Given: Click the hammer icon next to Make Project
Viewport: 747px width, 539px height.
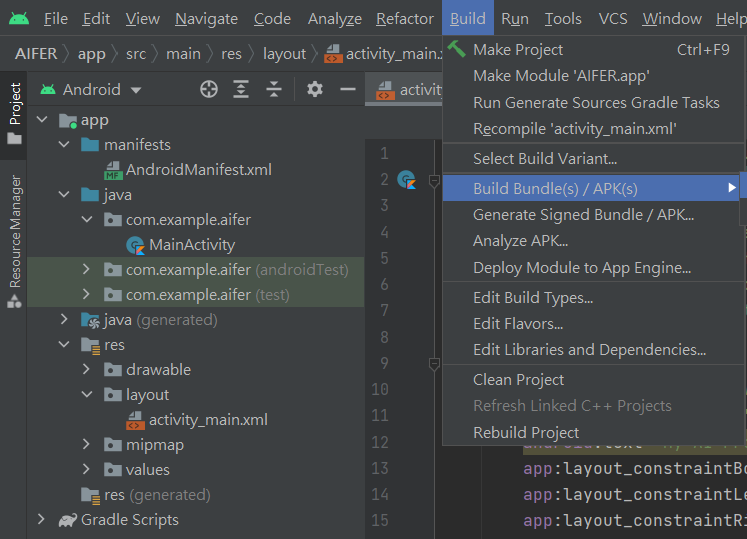Looking at the screenshot, I should [x=456, y=49].
